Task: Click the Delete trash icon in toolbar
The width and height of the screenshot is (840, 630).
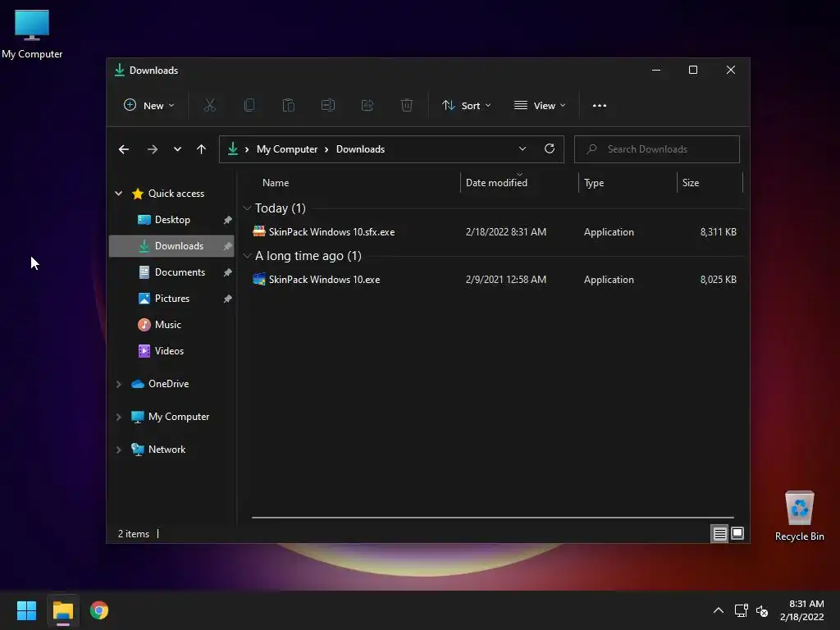Action: click(407, 106)
